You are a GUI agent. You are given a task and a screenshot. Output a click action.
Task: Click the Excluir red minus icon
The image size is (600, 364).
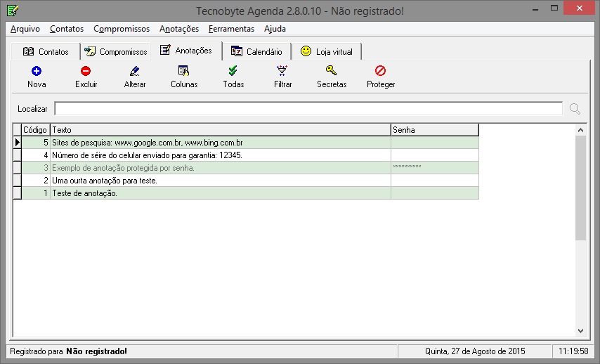click(86, 71)
